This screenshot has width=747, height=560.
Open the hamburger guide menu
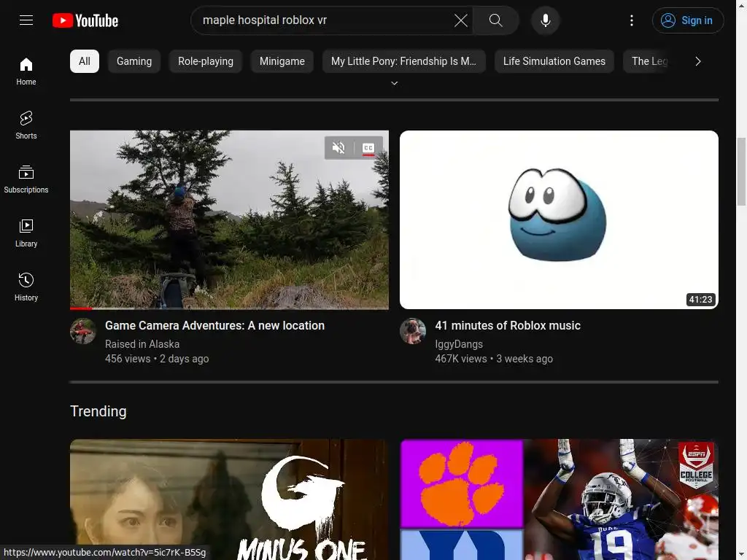pyautogui.click(x=26, y=20)
